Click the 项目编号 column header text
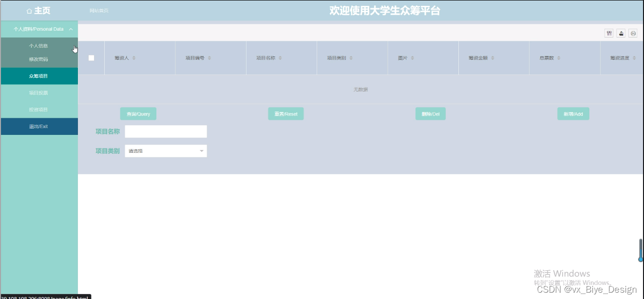Viewport: 644px width, 299px height. (195, 58)
